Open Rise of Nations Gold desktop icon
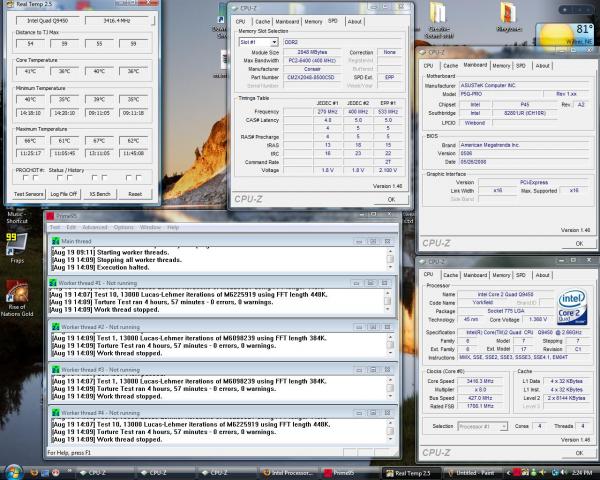600x480 pixels. (17, 299)
